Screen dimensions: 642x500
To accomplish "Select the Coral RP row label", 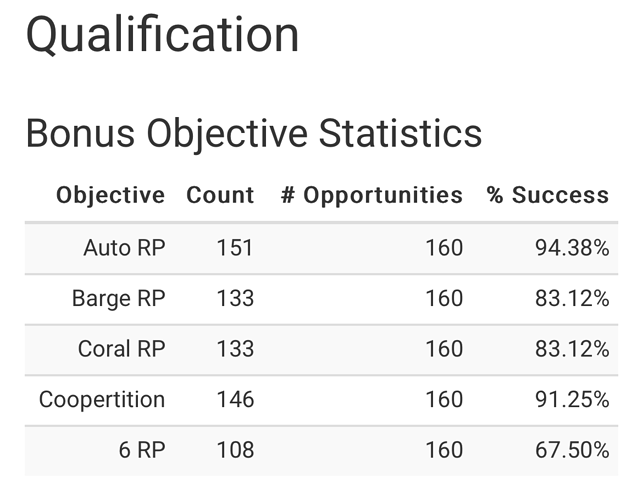I will tap(122, 349).
